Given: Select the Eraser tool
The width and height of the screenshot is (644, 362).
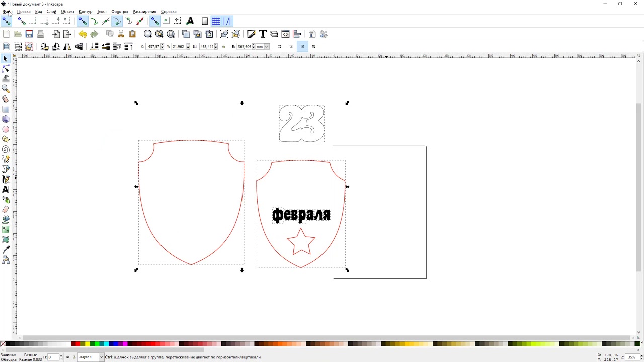Looking at the screenshot, I should coord(6,210).
